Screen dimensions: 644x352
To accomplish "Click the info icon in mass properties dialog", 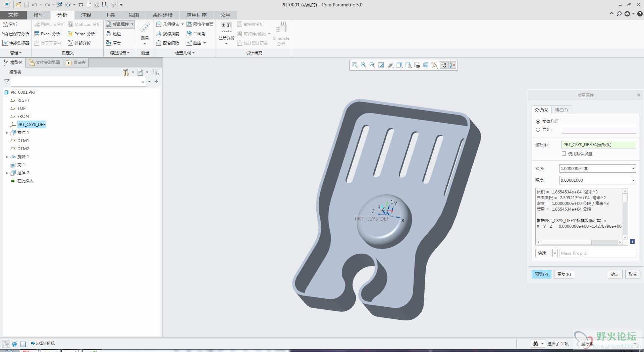I will tap(632, 241).
